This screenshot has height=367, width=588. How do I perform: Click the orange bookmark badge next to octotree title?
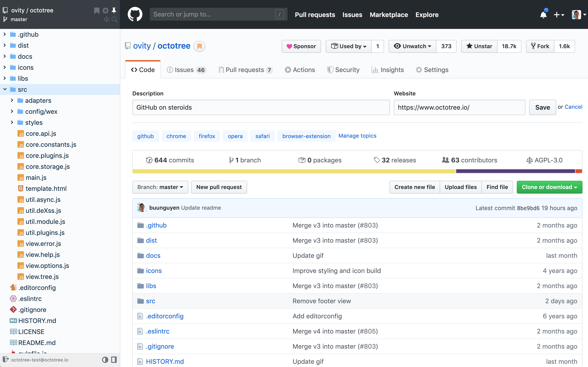click(199, 46)
